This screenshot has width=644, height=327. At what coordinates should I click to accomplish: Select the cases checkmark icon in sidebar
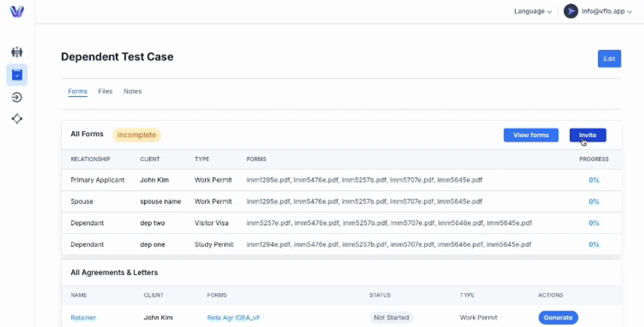pos(17,74)
